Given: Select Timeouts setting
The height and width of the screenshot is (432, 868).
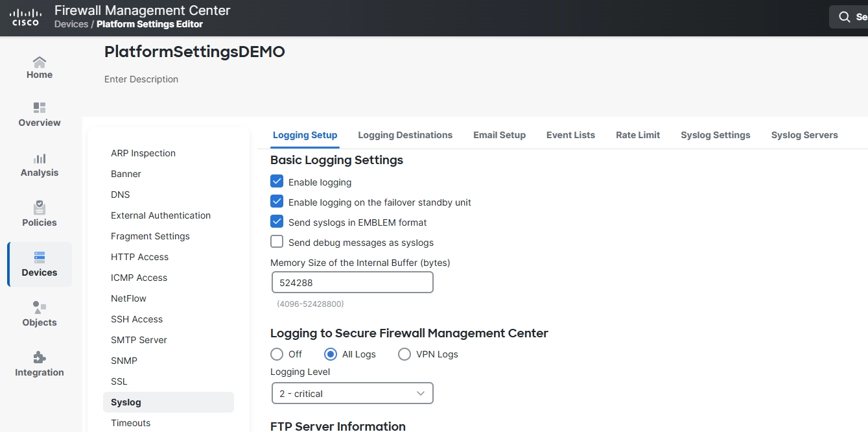Looking at the screenshot, I should point(130,423).
